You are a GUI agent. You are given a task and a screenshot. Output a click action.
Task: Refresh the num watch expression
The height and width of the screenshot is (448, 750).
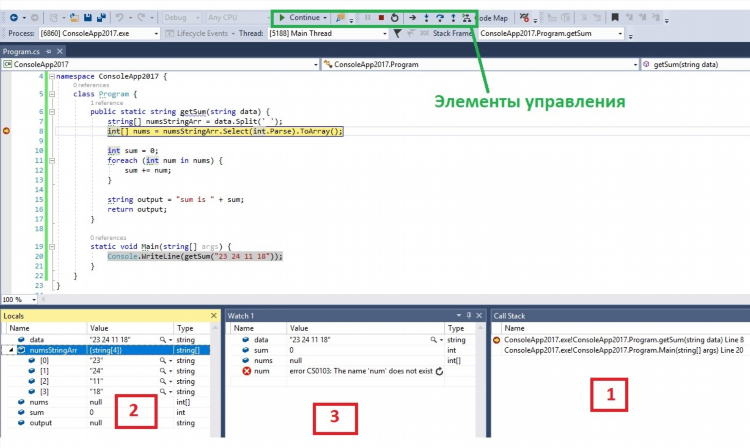tap(439, 371)
